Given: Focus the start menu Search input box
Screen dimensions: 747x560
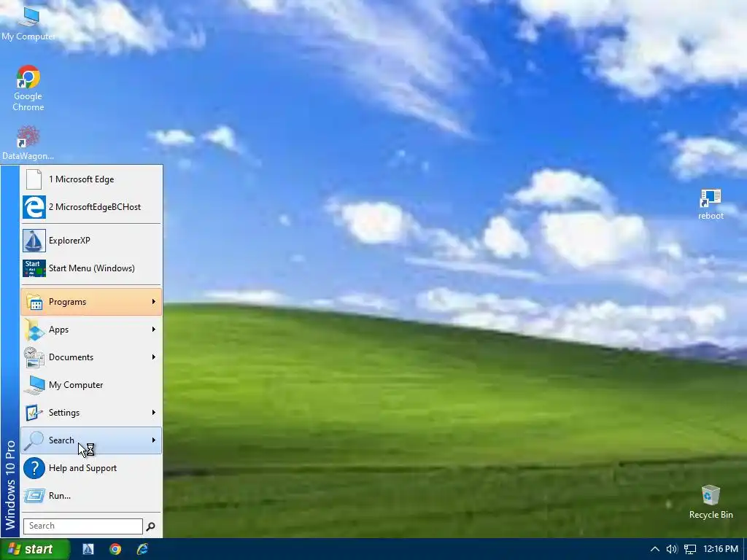Looking at the screenshot, I should click(x=83, y=526).
